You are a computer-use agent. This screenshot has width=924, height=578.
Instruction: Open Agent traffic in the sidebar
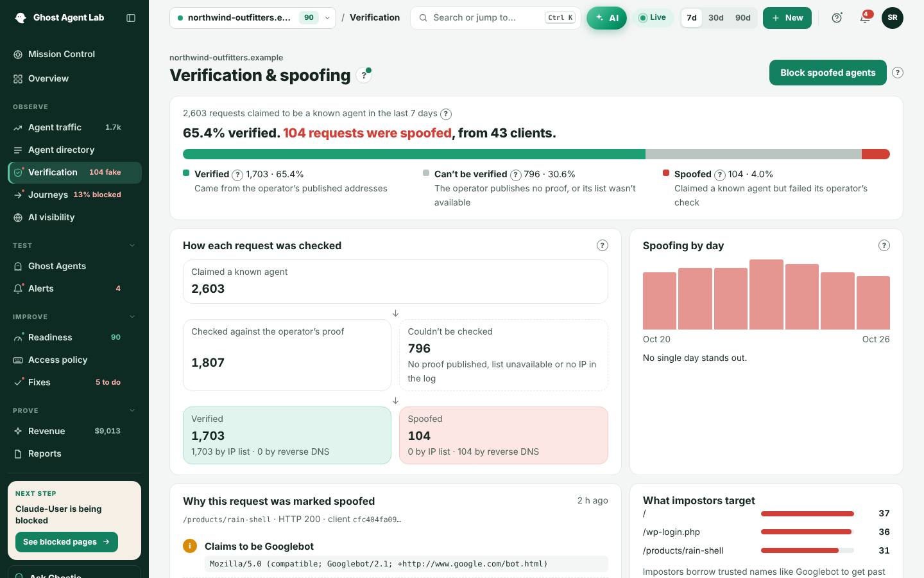(x=74, y=127)
